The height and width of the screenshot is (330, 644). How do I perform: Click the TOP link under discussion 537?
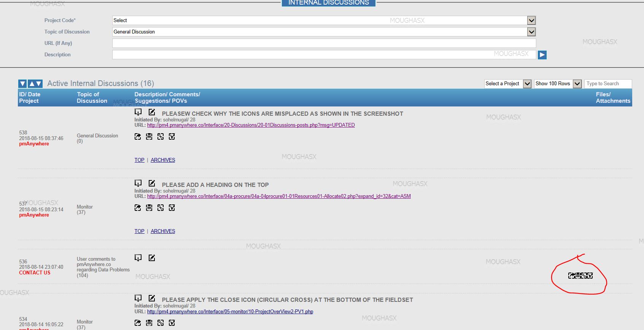(x=139, y=231)
